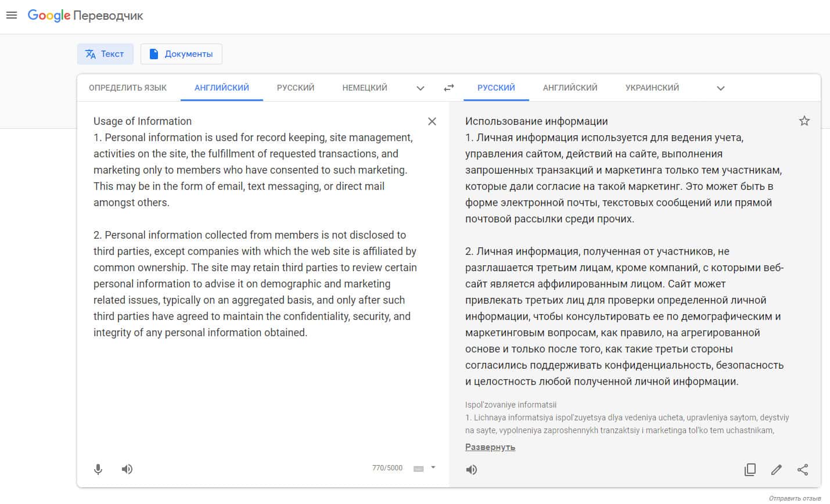Image resolution: width=830 pixels, height=504 pixels.
Task: Listen to the Russian translation
Action: pos(472,470)
